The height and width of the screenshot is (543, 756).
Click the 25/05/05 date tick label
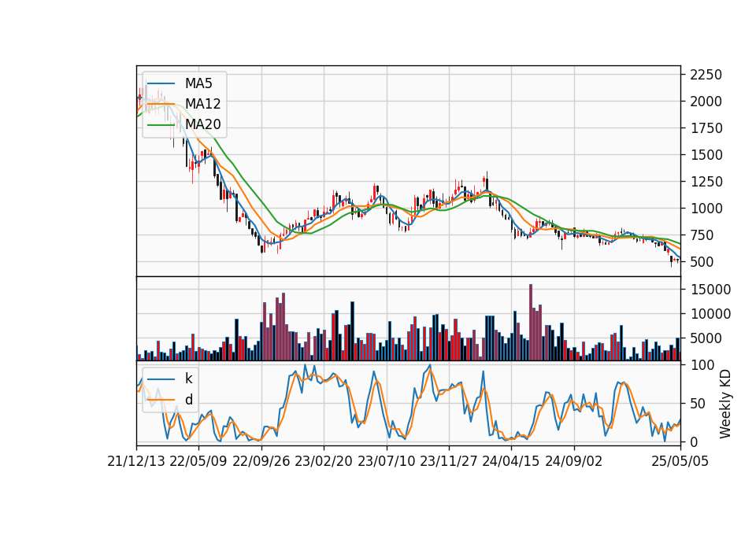point(680,461)
